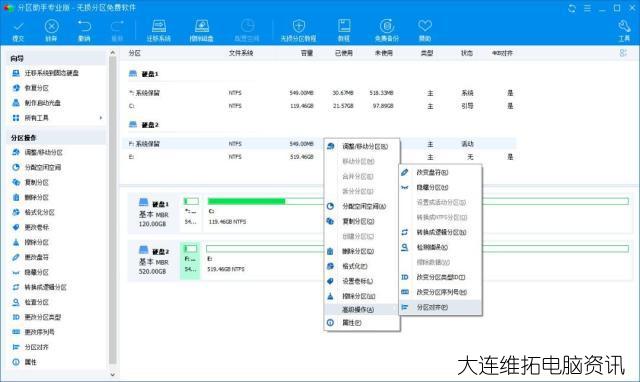Click the heart-shaped 赞助 toolbar icon
Screen dimensions: 640x382
pyautogui.click(x=425, y=26)
